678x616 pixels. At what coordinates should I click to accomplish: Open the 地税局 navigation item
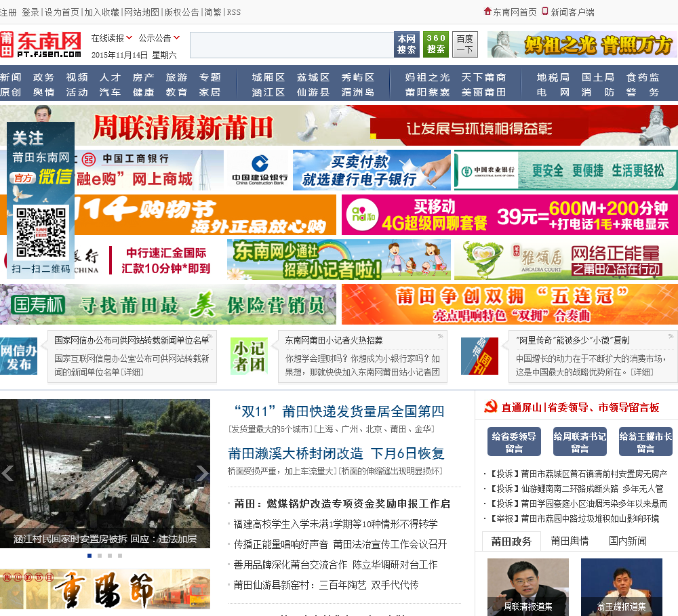click(x=553, y=77)
